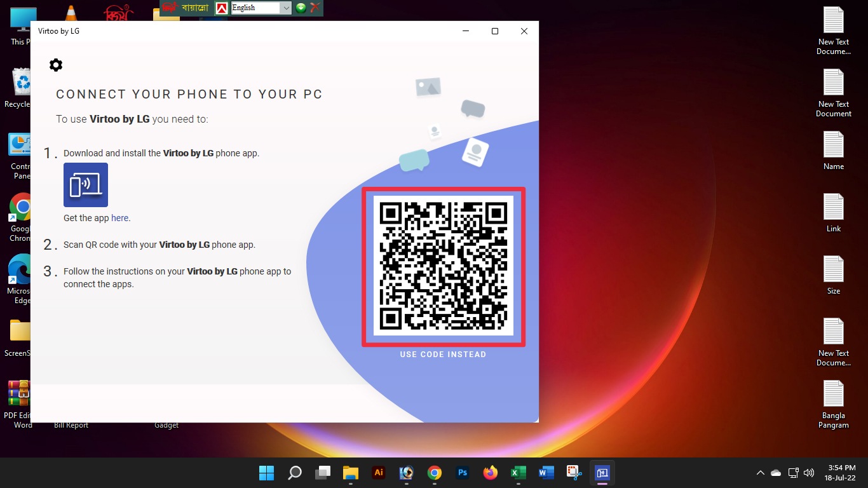
Task: Click the Virtoo phone app icon tile
Action: 86,185
